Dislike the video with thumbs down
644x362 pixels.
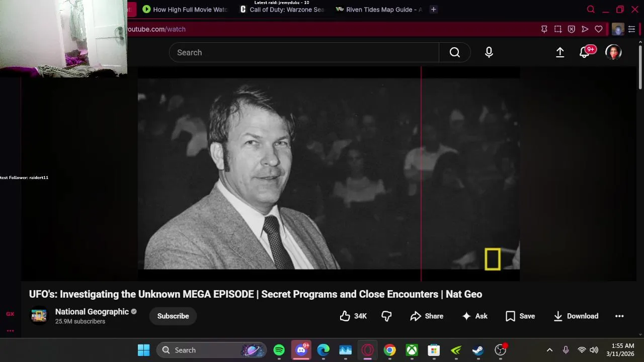pos(386,316)
